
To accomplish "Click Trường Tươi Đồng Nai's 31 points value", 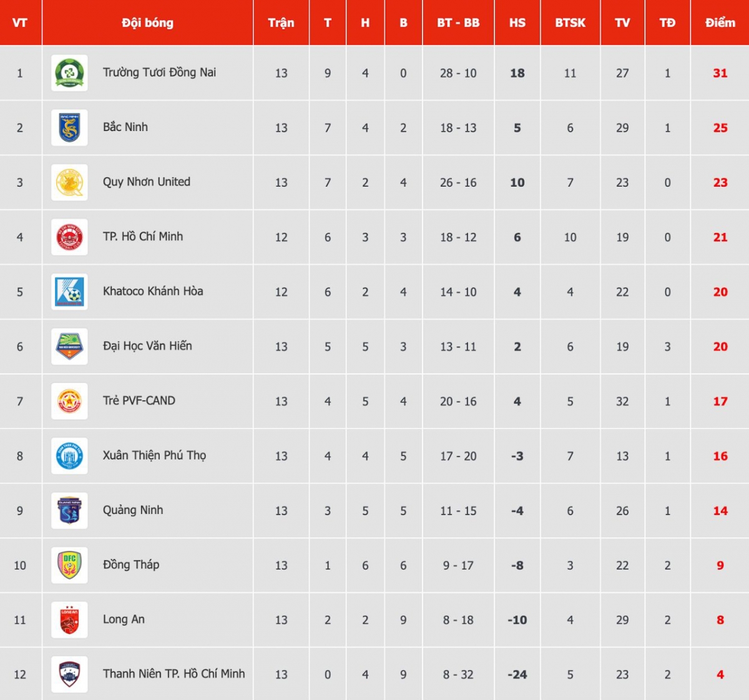I will coord(720,73).
